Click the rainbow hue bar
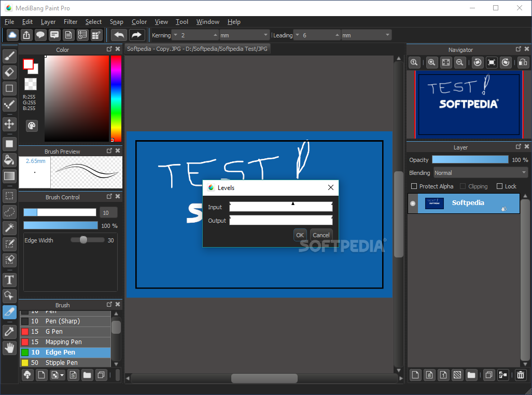Viewport: 532px width, 395px height. click(116, 98)
